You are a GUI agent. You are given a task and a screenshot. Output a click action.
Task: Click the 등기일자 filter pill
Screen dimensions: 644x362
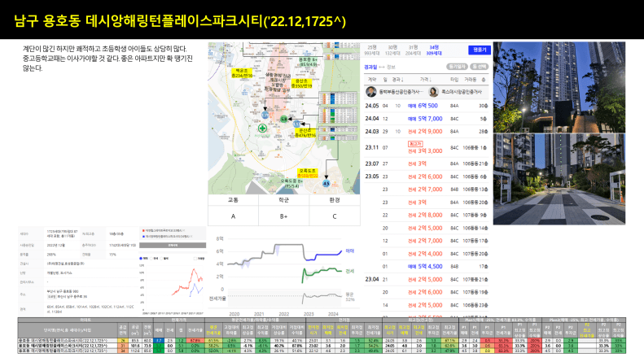(457, 67)
